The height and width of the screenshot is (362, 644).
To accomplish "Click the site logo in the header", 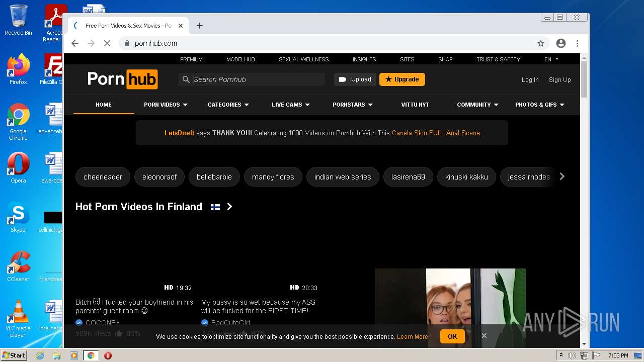I will coord(122,79).
